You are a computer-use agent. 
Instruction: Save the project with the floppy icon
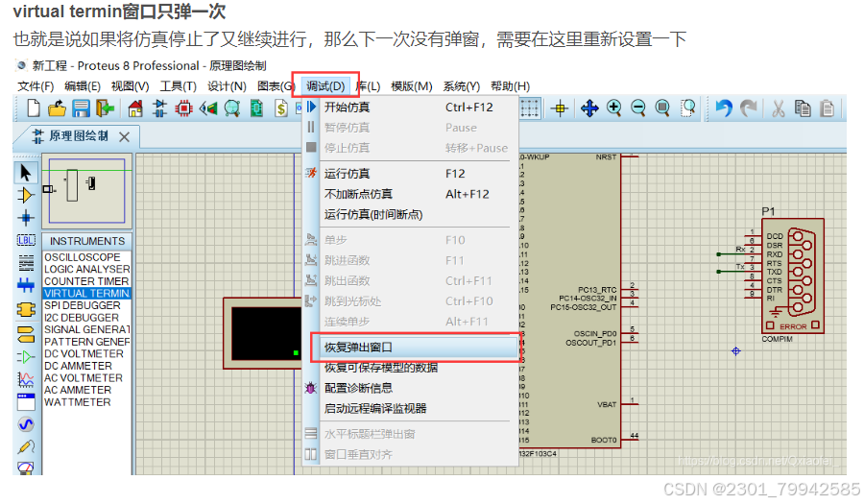click(x=81, y=108)
